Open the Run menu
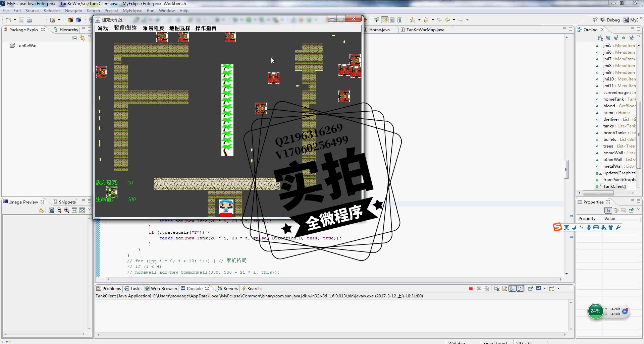The width and height of the screenshot is (644, 344). [151, 11]
